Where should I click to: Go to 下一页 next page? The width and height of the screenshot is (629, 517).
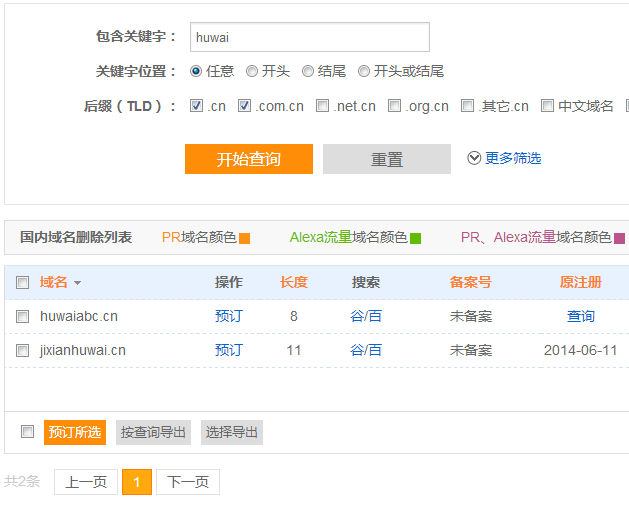coord(188,482)
